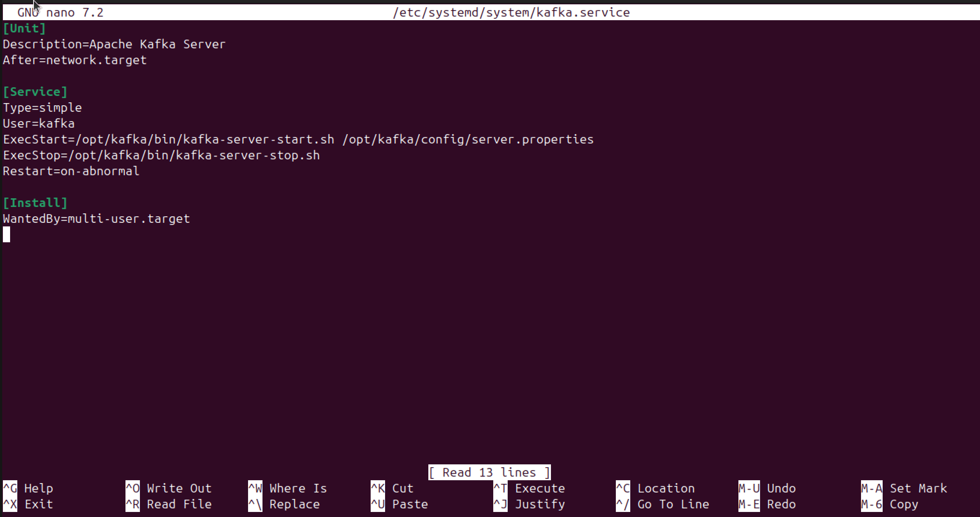This screenshot has height=517, width=980.
Task: Click the ^W Where Is shortcut
Action: pyautogui.click(x=288, y=488)
